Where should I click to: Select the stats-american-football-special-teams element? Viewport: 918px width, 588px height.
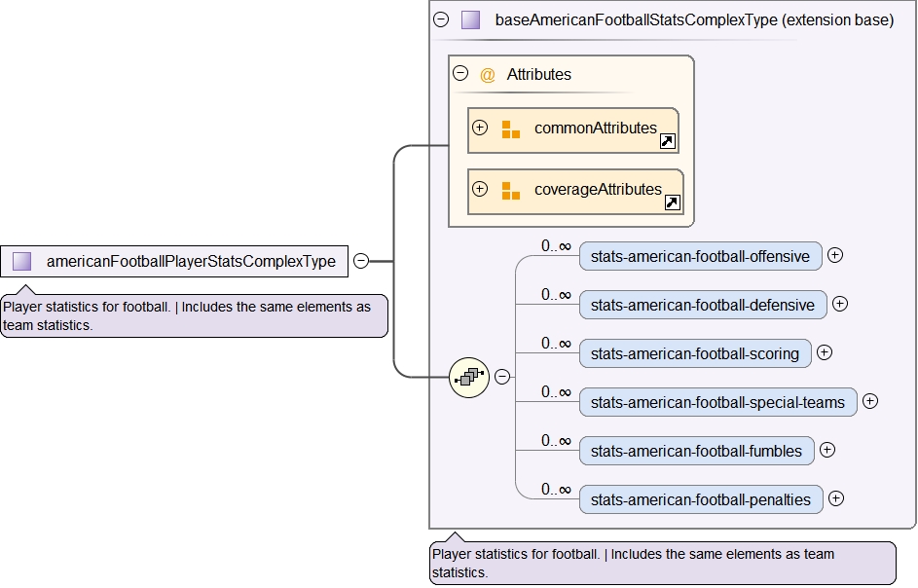click(x=717, y=402)
